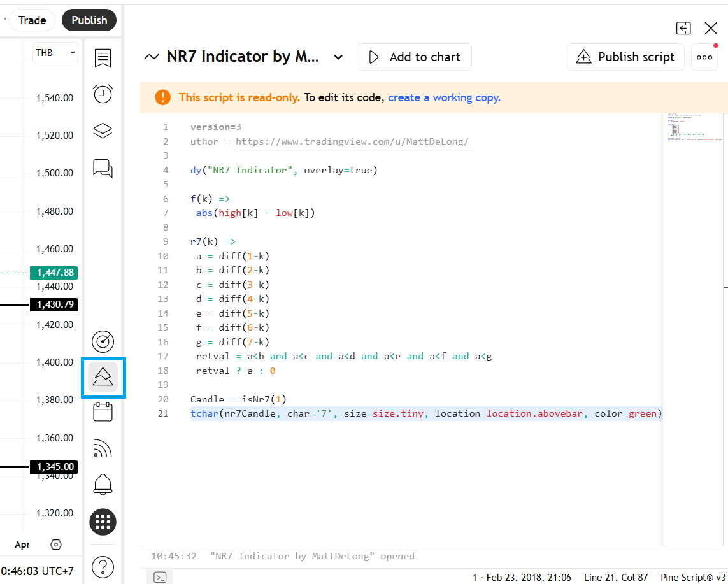Open the Object tree layers icon
The width and height of the screenshot is (728, 584).
103,131
